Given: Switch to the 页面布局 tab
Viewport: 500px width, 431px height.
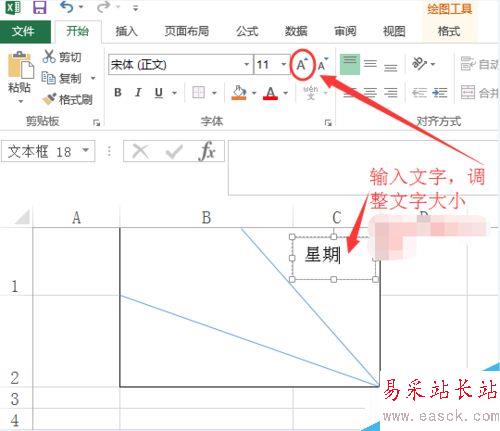Looking at the screenshot, I should tap(187, 31).
